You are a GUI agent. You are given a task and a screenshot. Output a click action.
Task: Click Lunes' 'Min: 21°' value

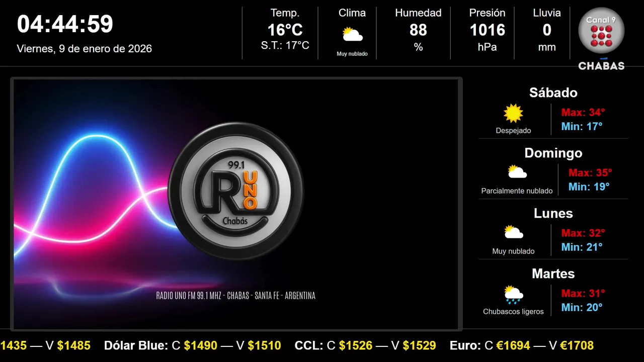pyautogui.click(x=582, y=247)
